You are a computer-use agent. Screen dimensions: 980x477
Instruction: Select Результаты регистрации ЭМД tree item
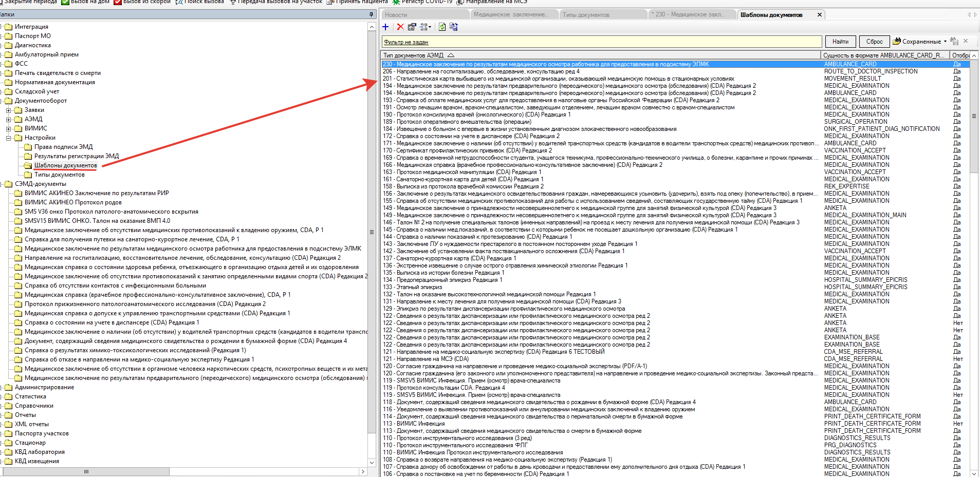77,156
